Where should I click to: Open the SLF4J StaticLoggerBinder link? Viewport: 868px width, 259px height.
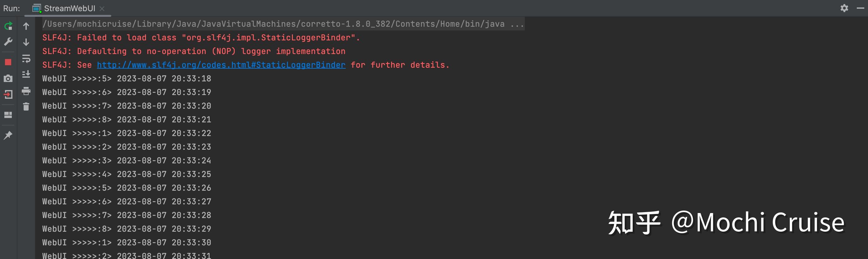pos(221,65)
